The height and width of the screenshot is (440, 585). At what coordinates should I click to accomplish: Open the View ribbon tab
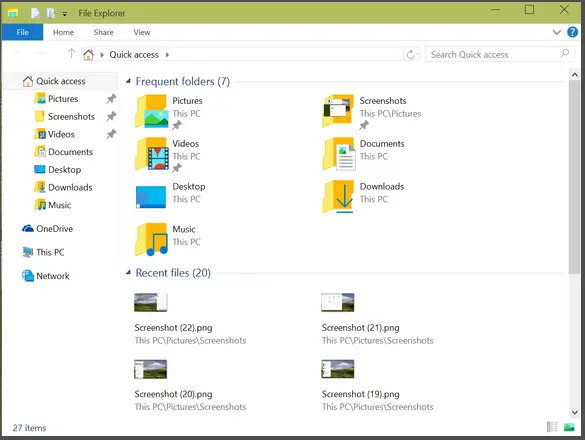142,32
